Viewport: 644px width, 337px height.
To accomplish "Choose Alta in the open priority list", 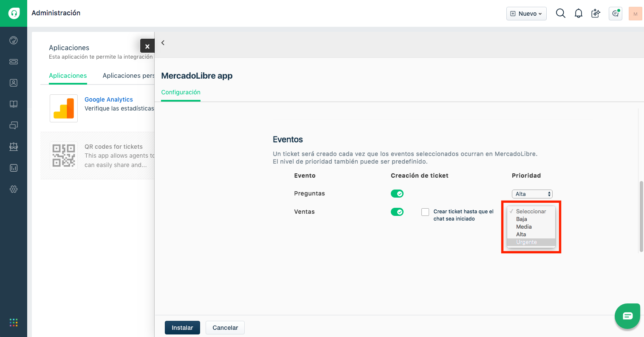I will click(531, 234).
